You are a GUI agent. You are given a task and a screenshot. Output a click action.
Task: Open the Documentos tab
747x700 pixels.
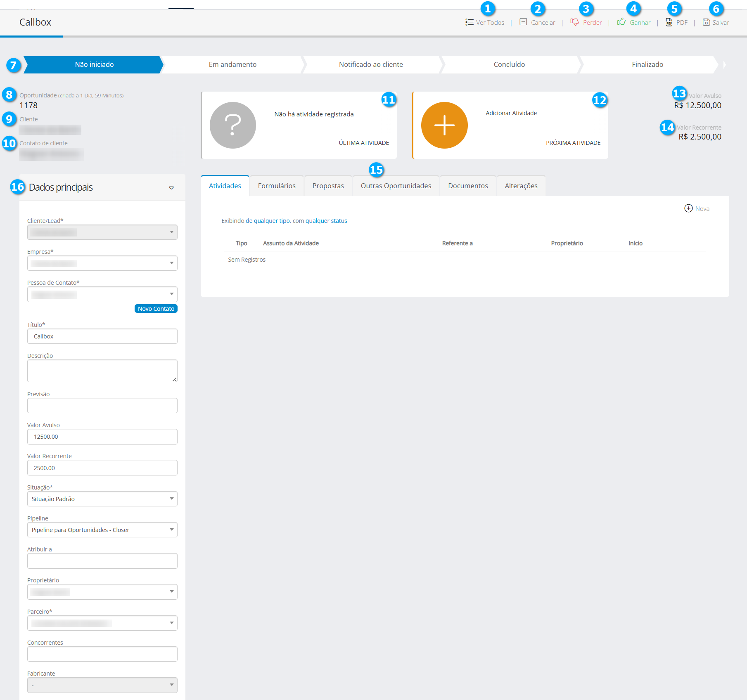(468, 186)
